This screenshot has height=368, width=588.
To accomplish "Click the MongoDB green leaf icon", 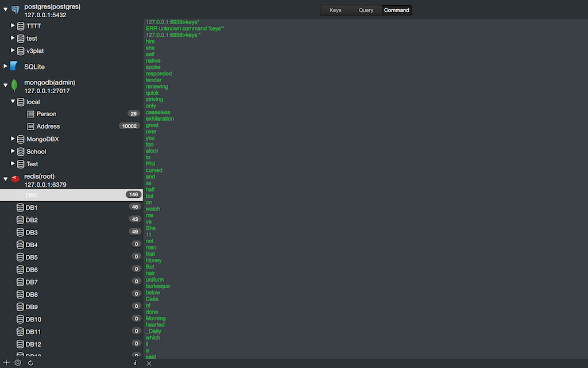I will coord(15,86).
